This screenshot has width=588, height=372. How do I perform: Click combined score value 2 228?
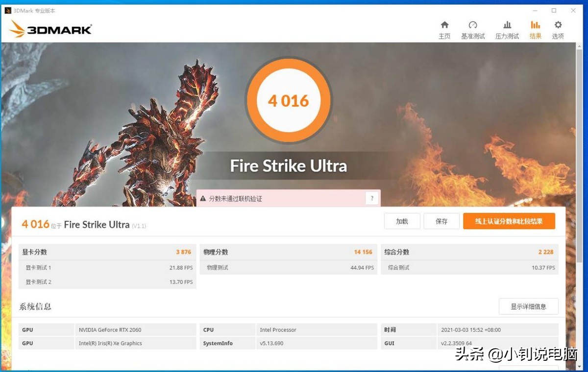545,252
